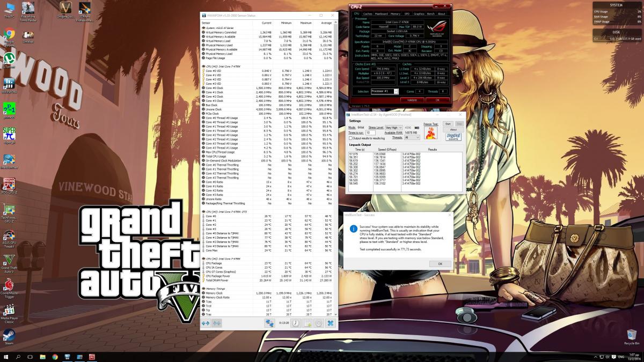Open TechPowerUp GPU-Z desktop shortcut
Screen dimensions: 644x362
9,212
